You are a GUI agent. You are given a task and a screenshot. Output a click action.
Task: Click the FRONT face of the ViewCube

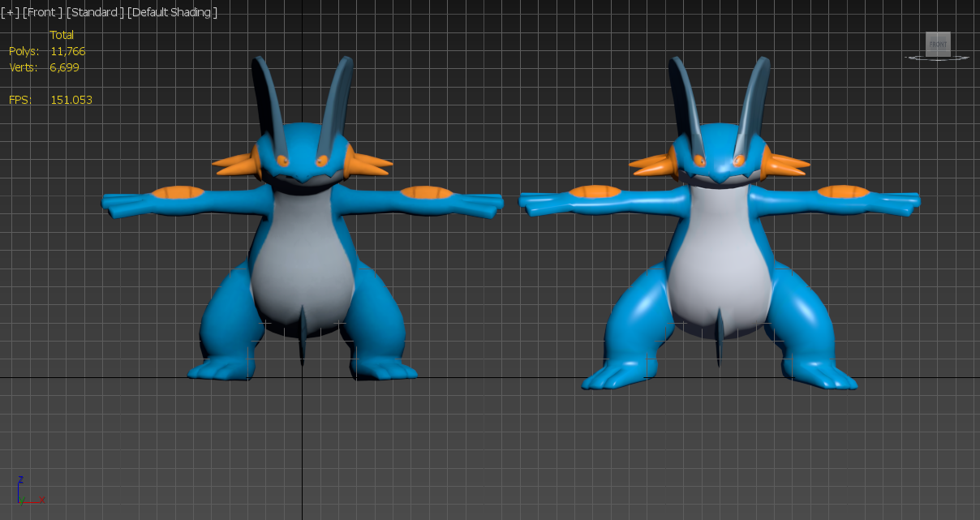coord(938,44)
